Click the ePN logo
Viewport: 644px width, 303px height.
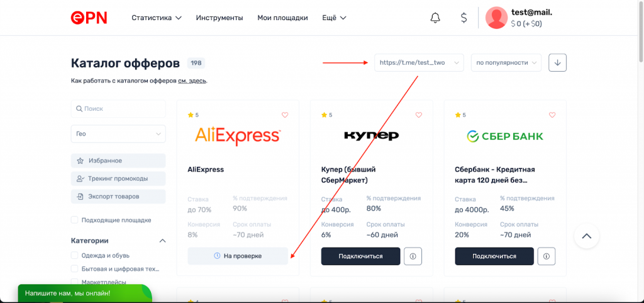pyautogui.click(x=89, y=18)
